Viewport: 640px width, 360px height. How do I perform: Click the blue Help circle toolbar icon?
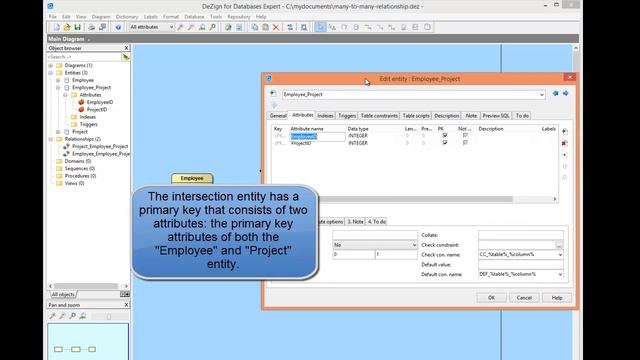coord(118,27)
